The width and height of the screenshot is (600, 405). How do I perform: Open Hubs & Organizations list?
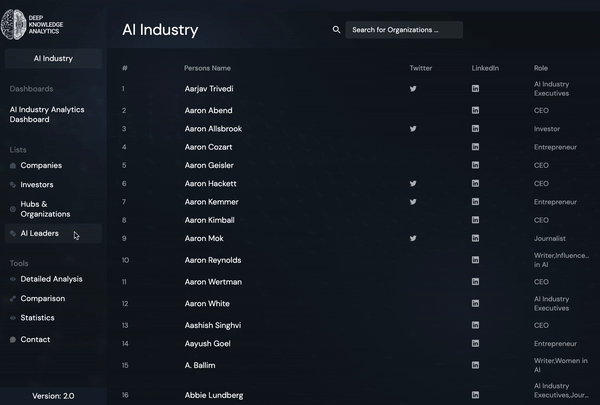pos(45,209)
